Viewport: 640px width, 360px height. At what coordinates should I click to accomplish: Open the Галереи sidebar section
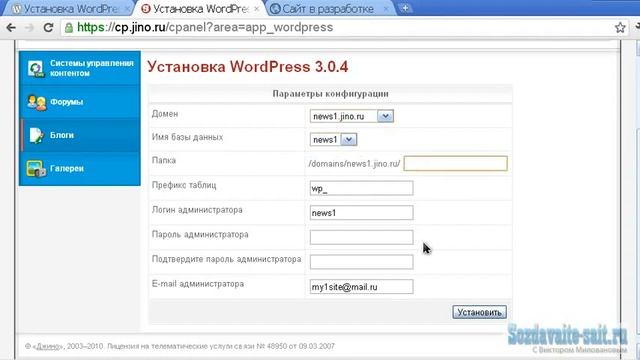(x=80, y=168)
